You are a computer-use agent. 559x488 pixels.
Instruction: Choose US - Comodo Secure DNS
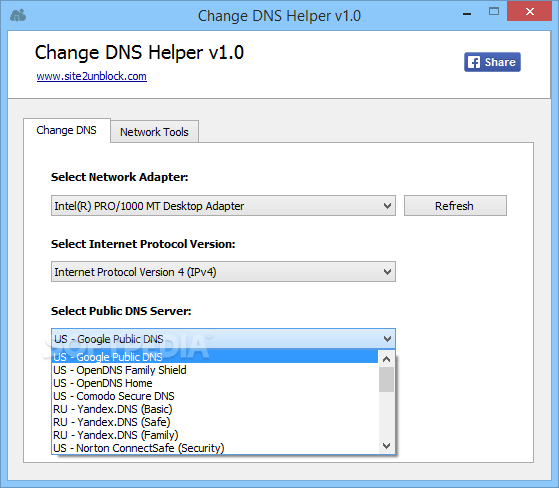coord(215,396)
